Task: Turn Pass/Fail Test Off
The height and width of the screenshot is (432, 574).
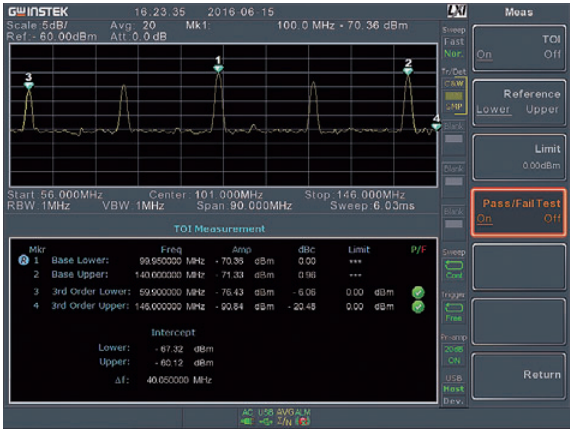Action: [552, 219]
